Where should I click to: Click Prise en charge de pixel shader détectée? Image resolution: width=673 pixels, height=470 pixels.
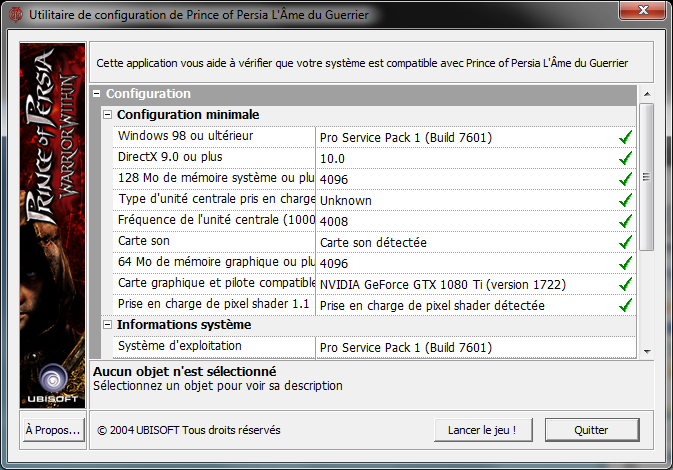coord(432,306)
